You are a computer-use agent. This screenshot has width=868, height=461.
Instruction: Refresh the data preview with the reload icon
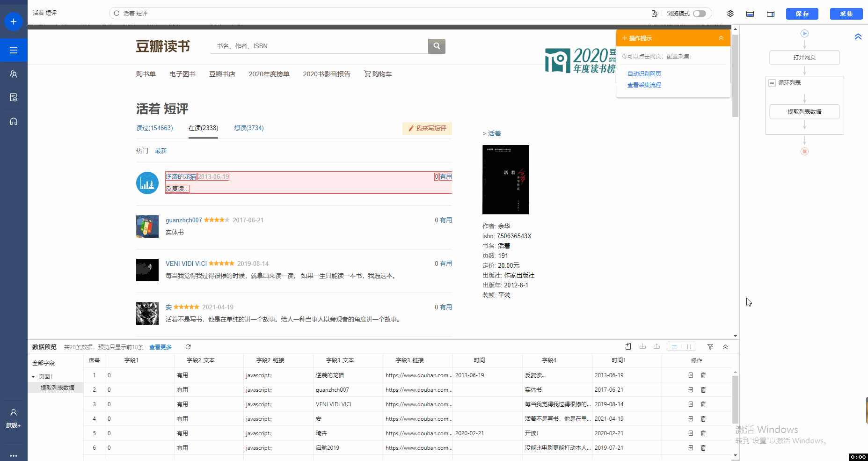[x=188, y=347]
